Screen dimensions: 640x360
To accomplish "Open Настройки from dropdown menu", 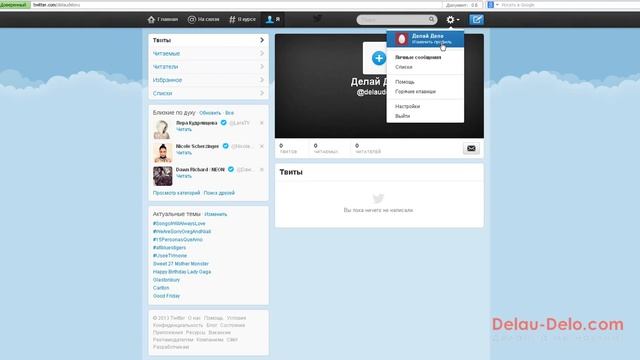I will click(x=407, y=106).
